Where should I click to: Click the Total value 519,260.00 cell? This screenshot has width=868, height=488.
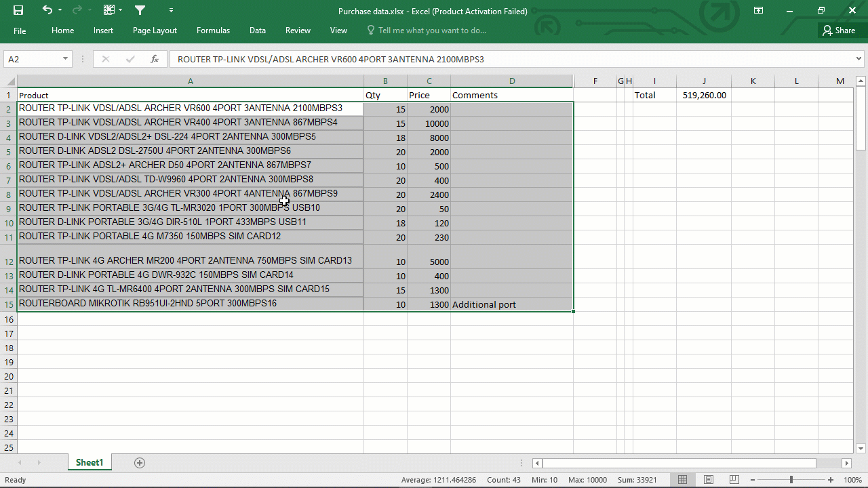[704, 96]
